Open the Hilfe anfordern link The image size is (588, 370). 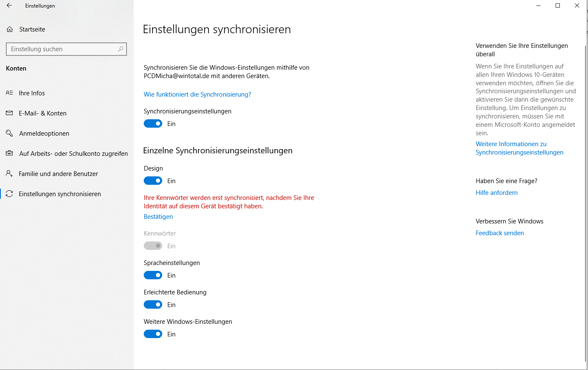coord(496,193)
